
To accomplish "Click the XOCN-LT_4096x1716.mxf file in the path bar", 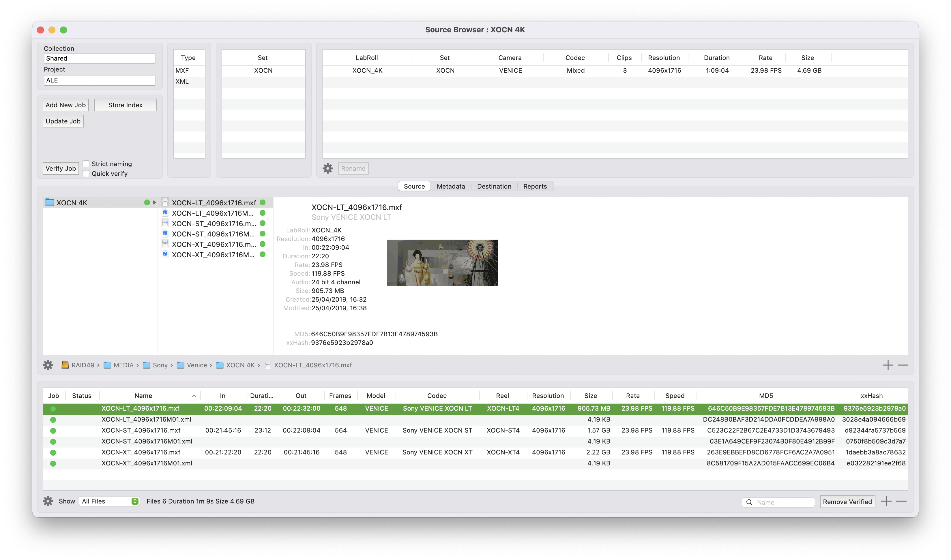I will [308, 365].
